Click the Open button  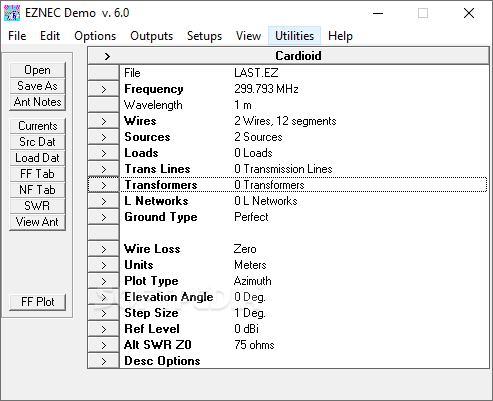pyautogui.click(x=37, y=70)
